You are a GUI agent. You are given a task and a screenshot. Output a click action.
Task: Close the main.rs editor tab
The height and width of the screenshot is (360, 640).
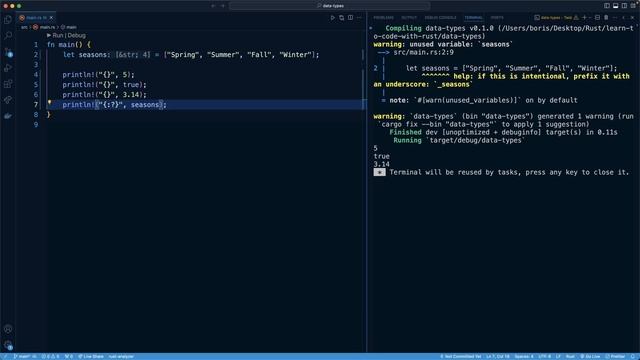click(51, 18)
